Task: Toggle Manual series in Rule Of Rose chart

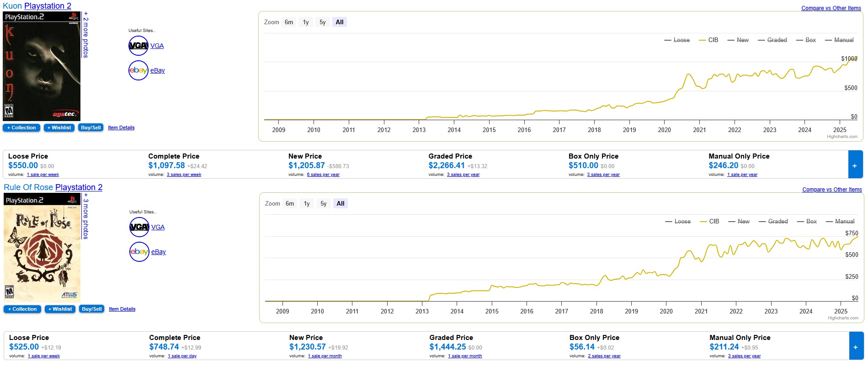Action: point(840,222)
